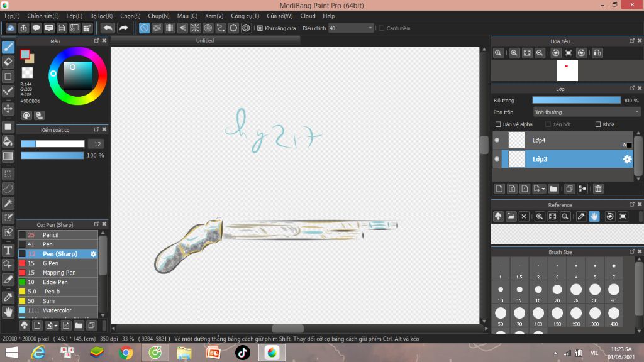Viewport: 644px width, 362px height.
Task: Select the Move tool
Action: pyautogui.click(x=8, y=109)
